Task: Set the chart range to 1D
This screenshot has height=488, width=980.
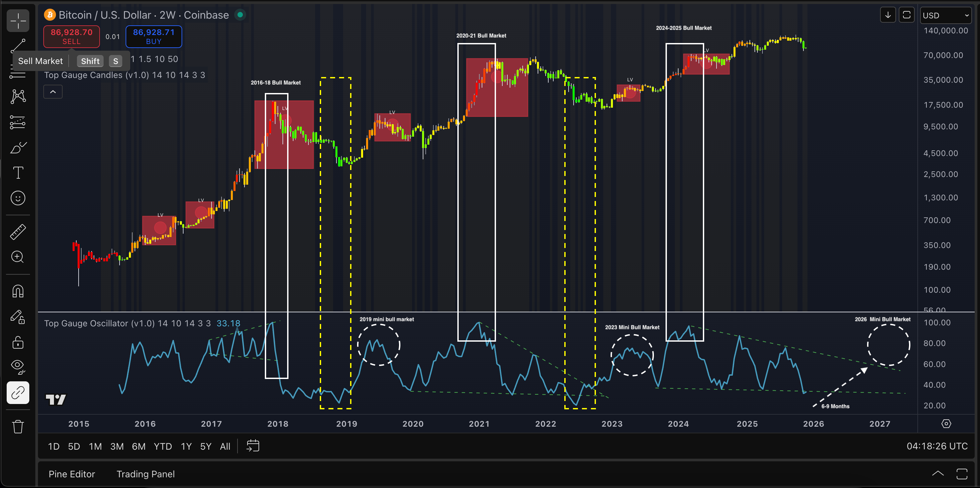Action: pyautogui.click(x=54, y=446)
